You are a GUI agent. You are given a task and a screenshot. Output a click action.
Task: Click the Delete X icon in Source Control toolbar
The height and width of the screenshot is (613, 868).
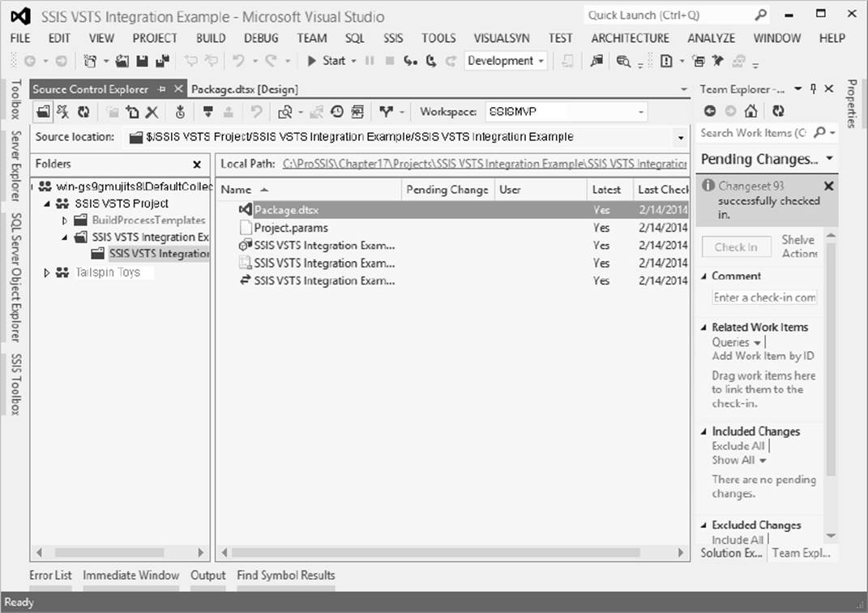[152, 112]
